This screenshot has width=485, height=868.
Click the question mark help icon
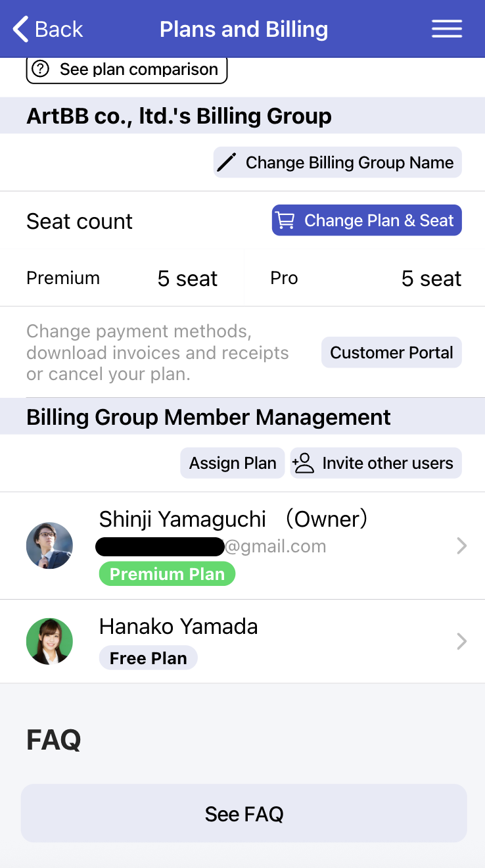[x=41, y=69]
